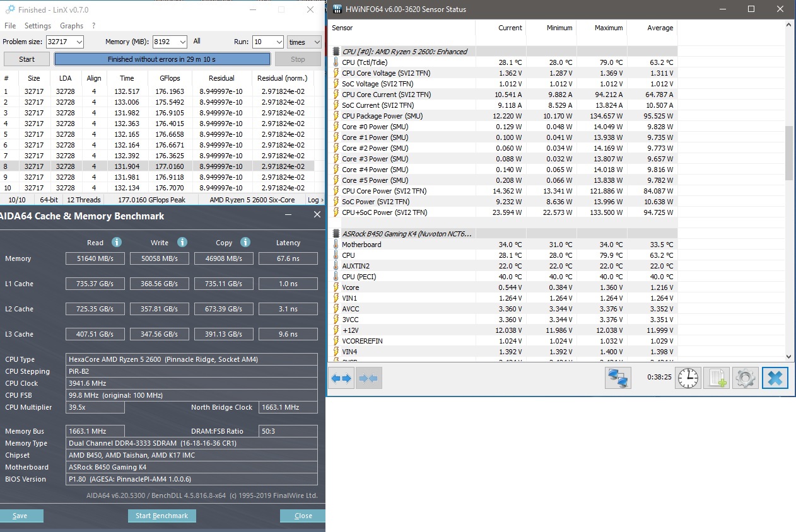Minimize the AIDA64 benchmark window

[288, 215]
